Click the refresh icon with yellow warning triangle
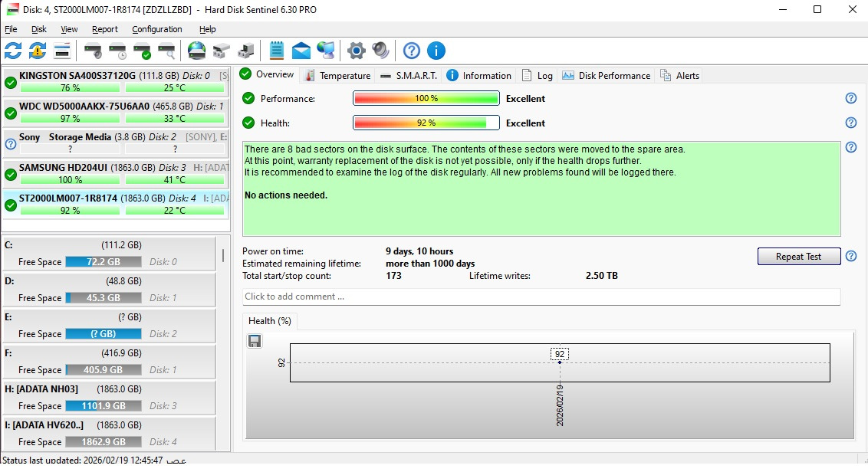The image size is (868, 472). [x=38, y=51]
